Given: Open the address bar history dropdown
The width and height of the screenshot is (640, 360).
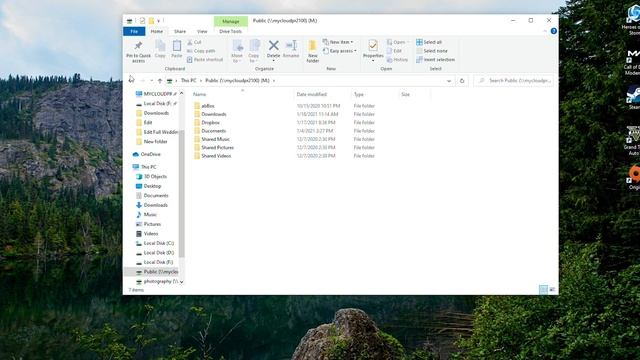Looking at the screenshot, I should coord(449,81).
